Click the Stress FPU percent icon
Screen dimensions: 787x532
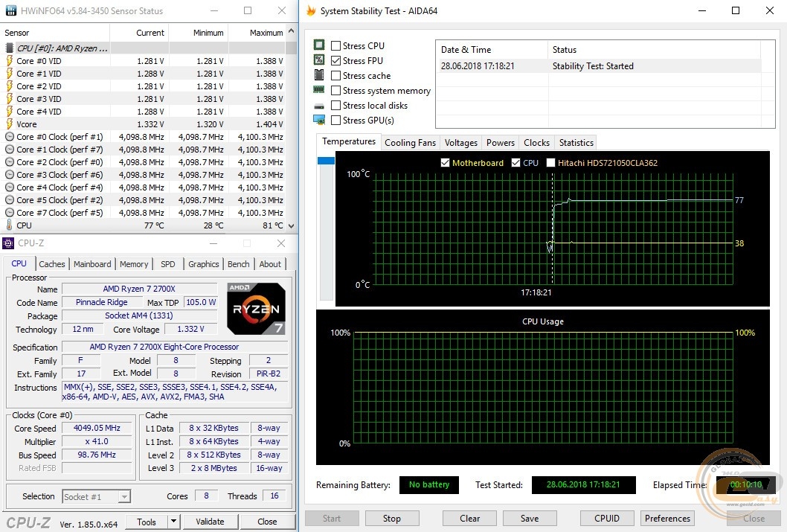coord(318,60)
